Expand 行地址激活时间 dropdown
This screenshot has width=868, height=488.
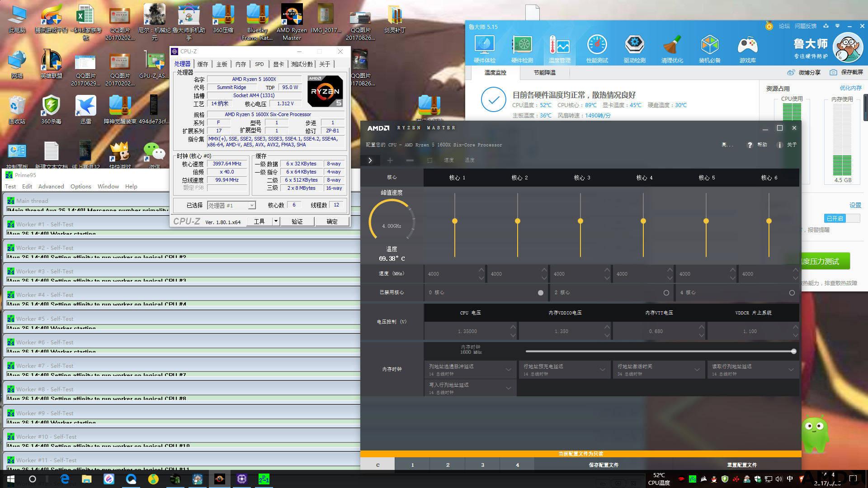pyautogui.click(x=697, y=370)
